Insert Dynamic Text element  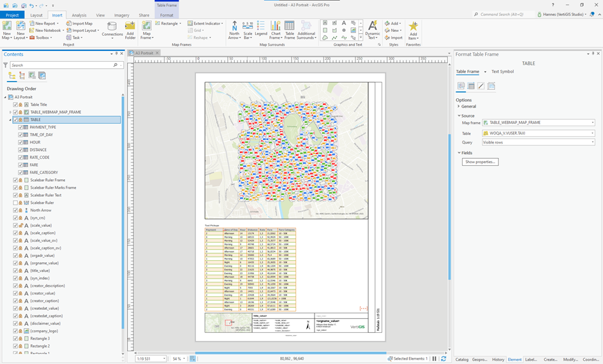coord(373,30)
